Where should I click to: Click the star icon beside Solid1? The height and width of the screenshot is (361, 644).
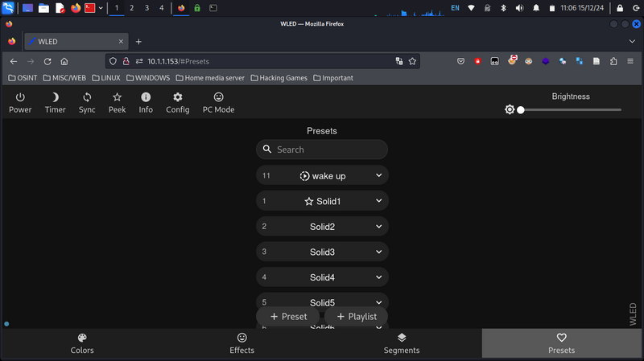[x=309, y=202]
